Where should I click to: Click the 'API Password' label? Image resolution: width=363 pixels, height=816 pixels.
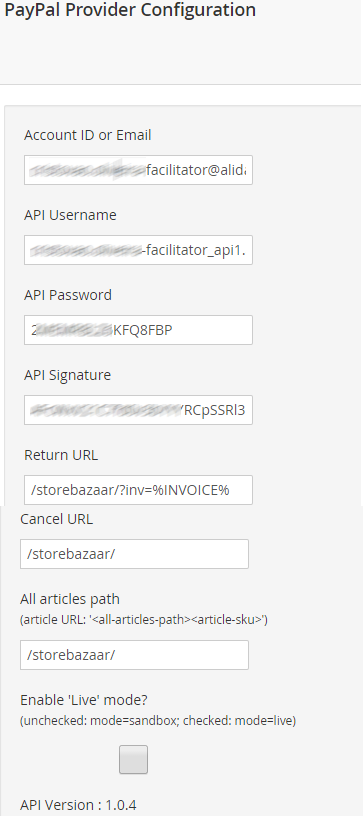click(x=68, y=295)
